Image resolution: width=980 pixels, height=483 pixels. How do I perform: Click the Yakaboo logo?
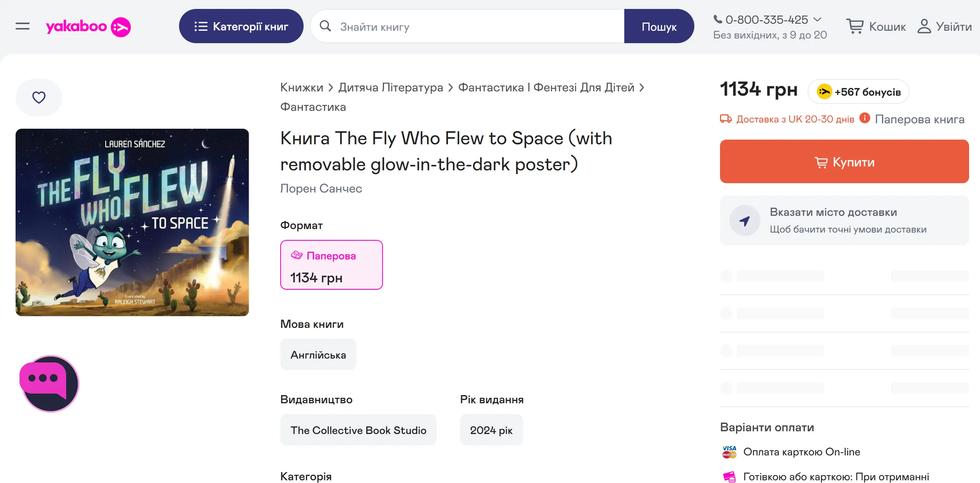pyautogui.click(x=88, y=27)
